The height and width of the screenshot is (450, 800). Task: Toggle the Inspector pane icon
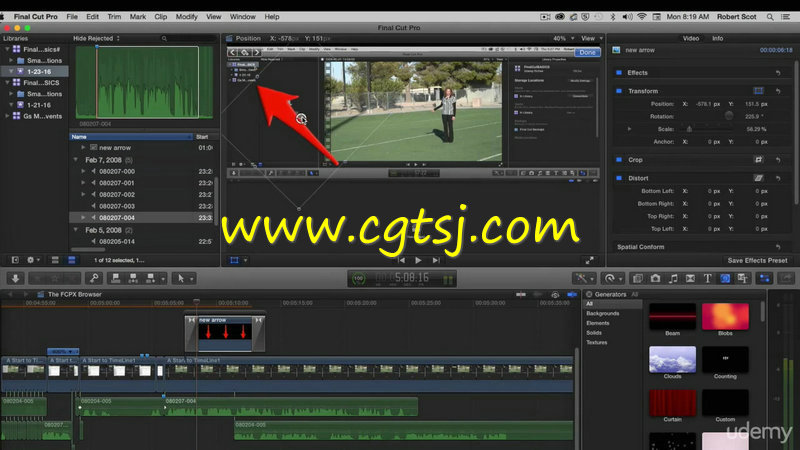point(764,278)
